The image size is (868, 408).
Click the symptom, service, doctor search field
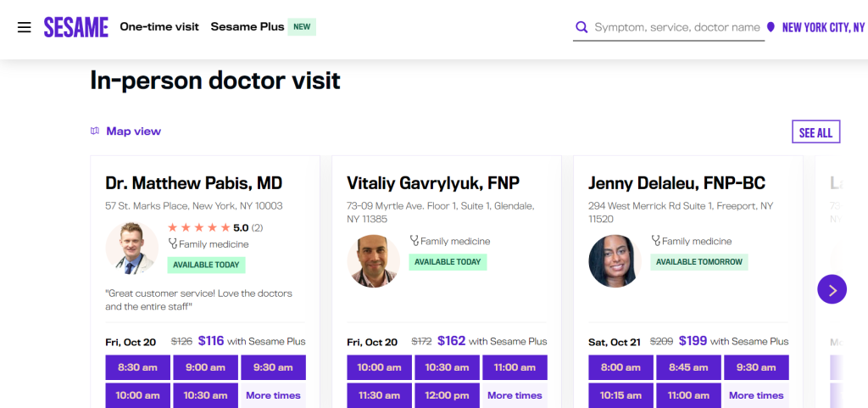click(x=676, y=27)
